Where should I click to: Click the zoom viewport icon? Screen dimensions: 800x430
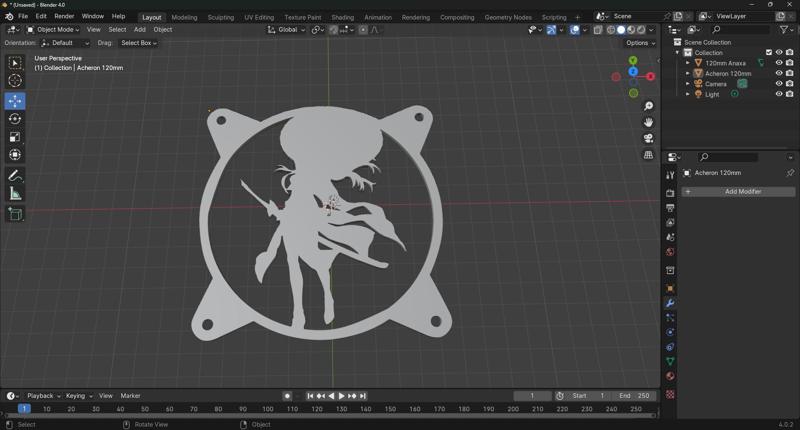tap(648, 106)
